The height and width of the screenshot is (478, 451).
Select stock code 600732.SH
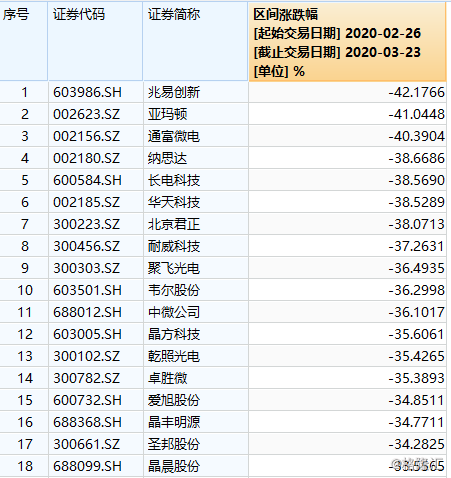tap(87, 400)
